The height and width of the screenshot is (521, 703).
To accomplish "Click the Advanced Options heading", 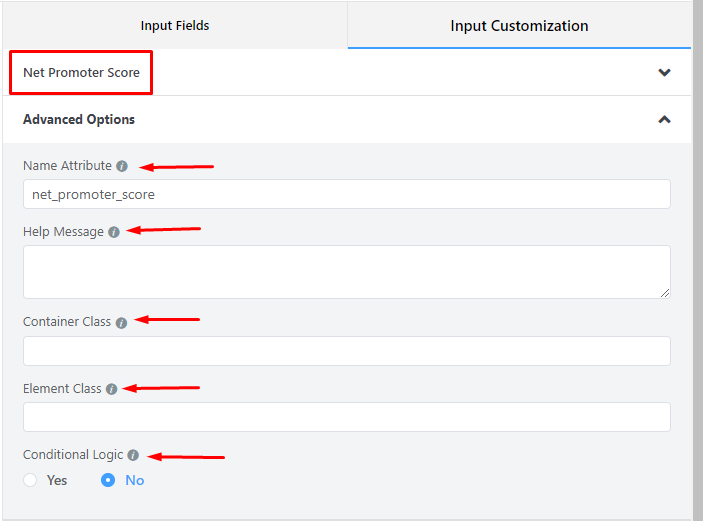I will coord(79,119).
